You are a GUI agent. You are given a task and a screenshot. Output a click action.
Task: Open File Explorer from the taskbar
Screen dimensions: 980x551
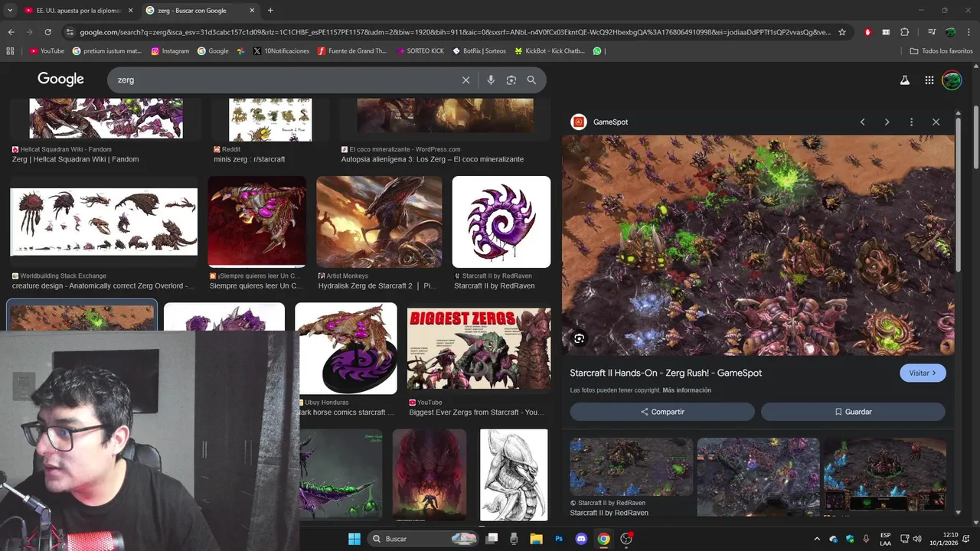point(536,539)
